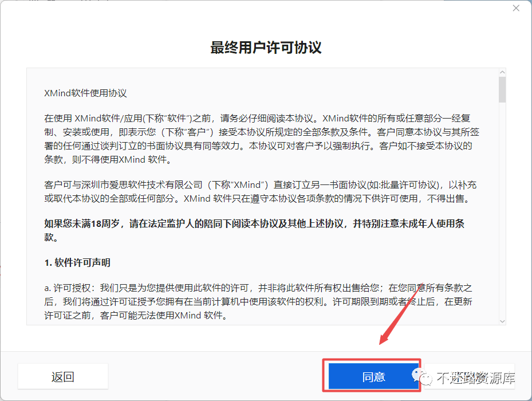
Task: Click the blue 同意 agree button
Action: click(x=373, y=376)
